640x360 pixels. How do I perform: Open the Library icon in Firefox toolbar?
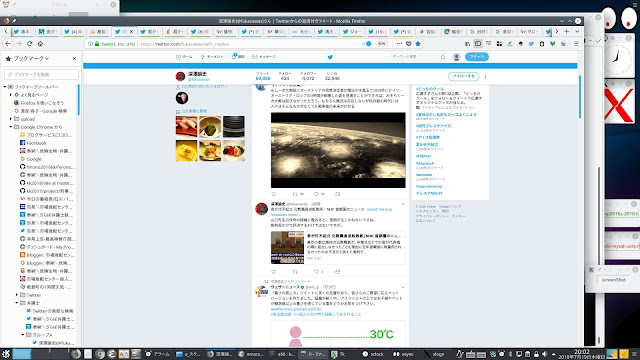tap(467, 44)
